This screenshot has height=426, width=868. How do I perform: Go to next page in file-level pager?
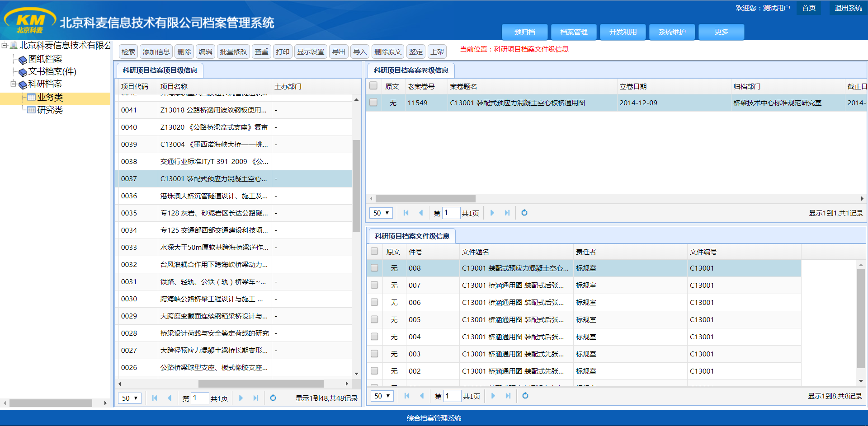(493, 396)
